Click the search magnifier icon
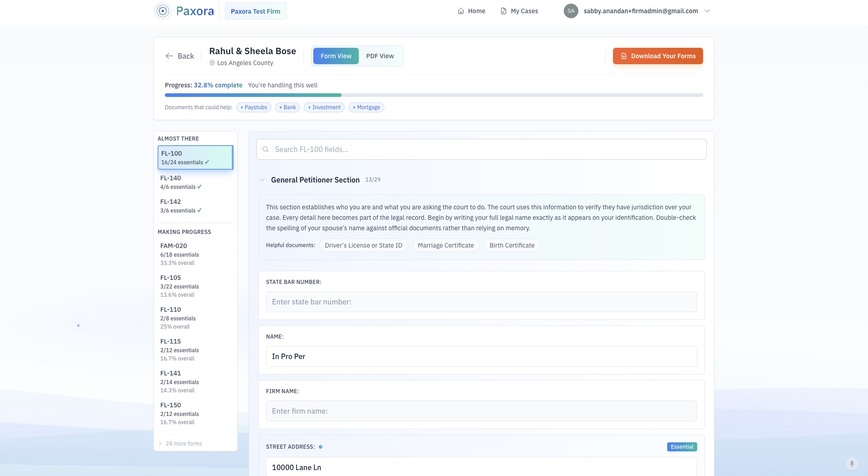 pyautogui.click(x=266, y=149)
